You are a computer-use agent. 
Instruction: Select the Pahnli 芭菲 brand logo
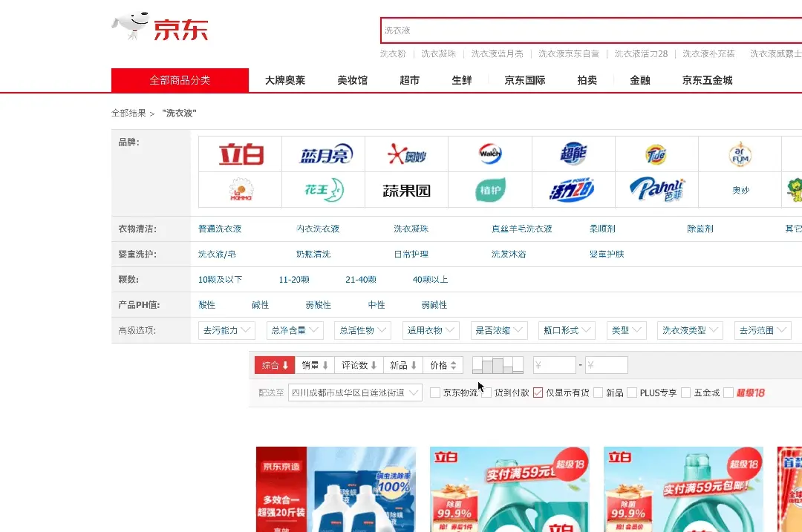pos(656,190)
